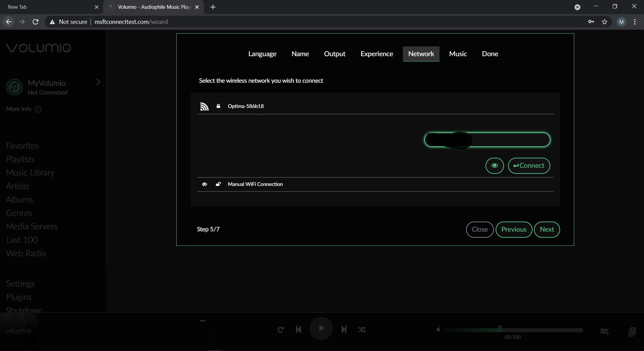
Task: Open the Chrome three-dot menu
Action: (x=635, y=22)
